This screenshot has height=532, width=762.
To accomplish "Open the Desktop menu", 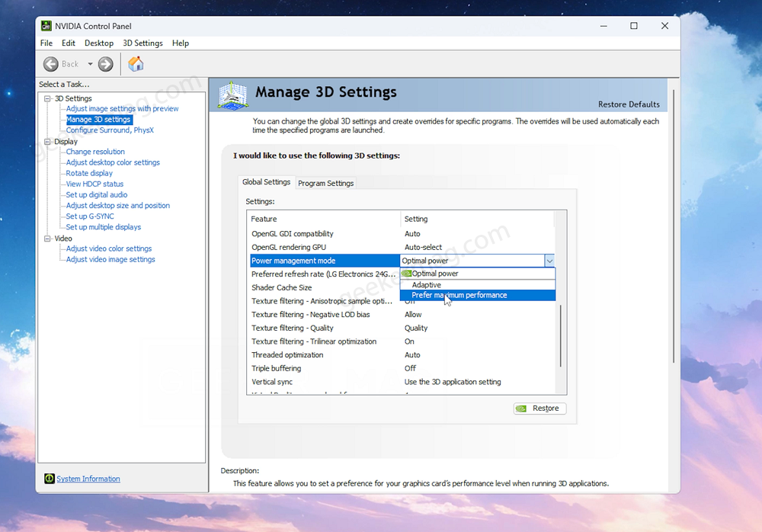I will [98, 43].
